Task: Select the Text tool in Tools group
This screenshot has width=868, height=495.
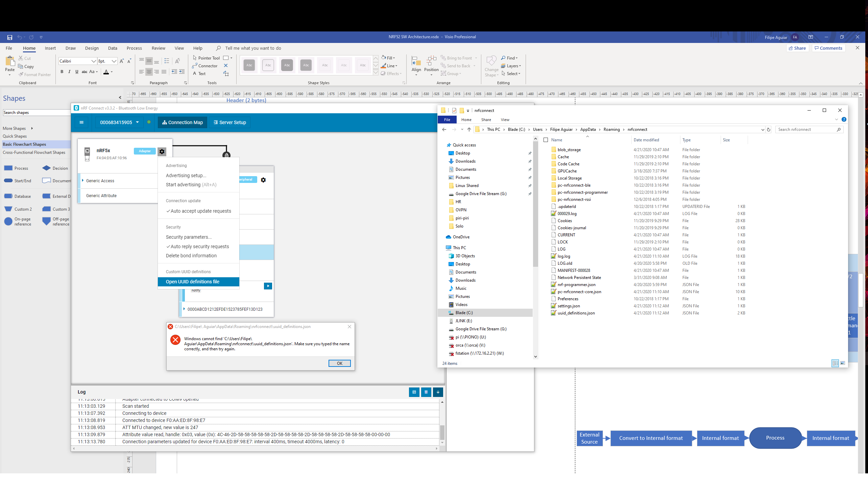Action: 199,73
